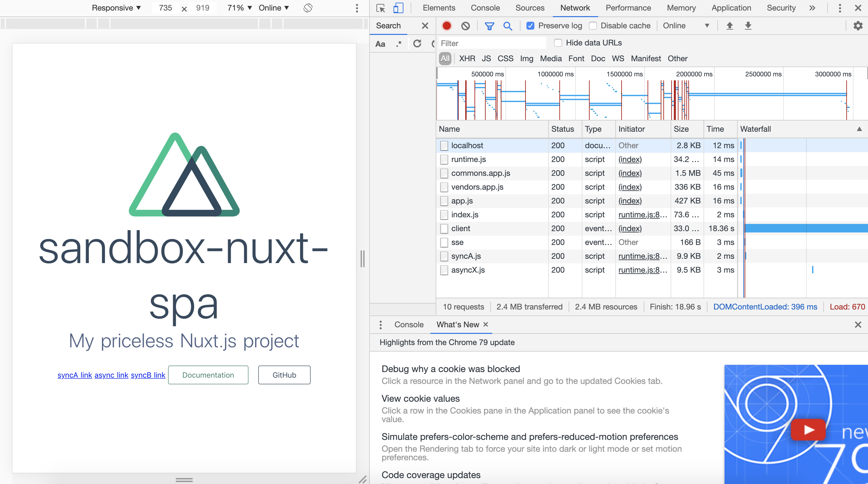Click the red record network log button
This screenshot has width=868, height=484.
tap(447, 26)
